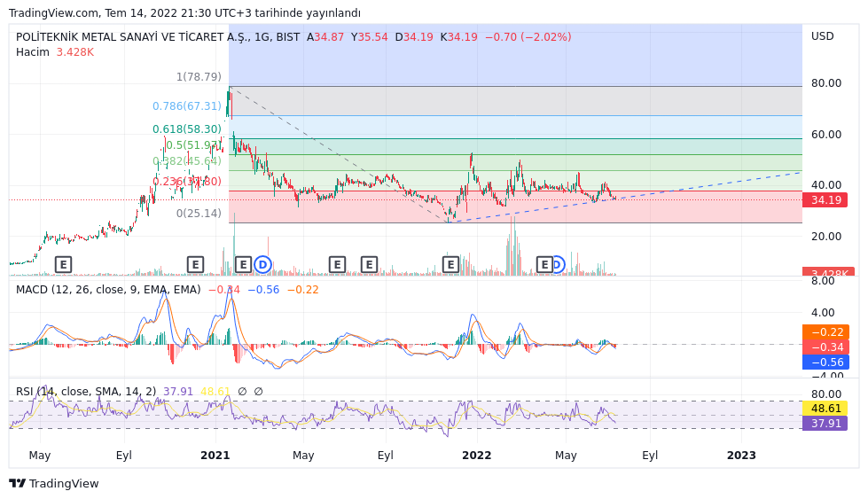Click the MACD legend value −0.56 in blue
Viewport: 868px width, 499px height.
[x=263, y=290]
